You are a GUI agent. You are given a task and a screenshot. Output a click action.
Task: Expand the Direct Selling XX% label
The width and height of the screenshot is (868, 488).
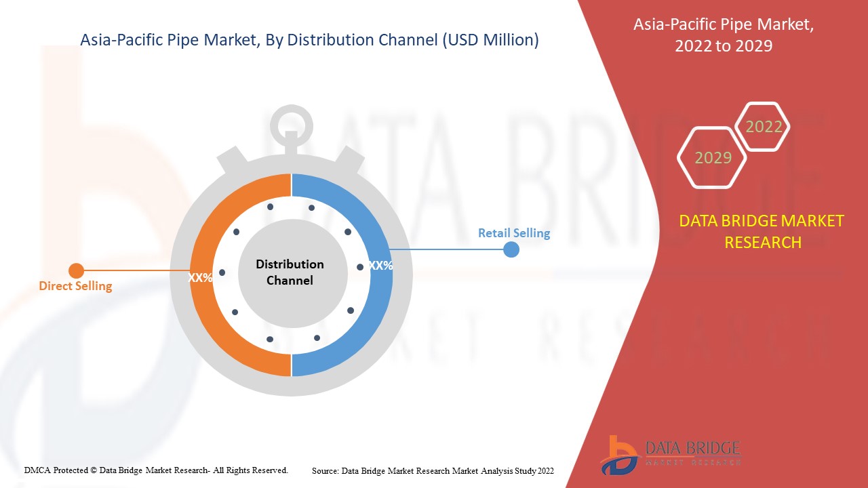201,277
